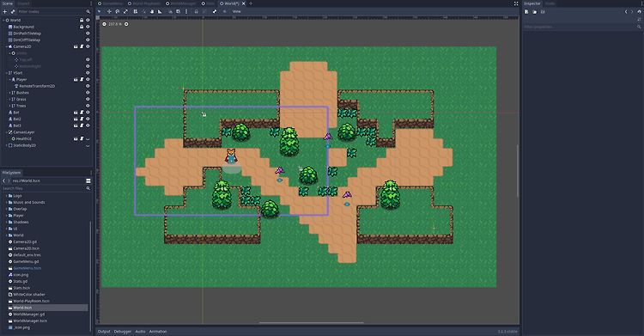
Task: Switch to the Import tab
Action: point(23,3)
